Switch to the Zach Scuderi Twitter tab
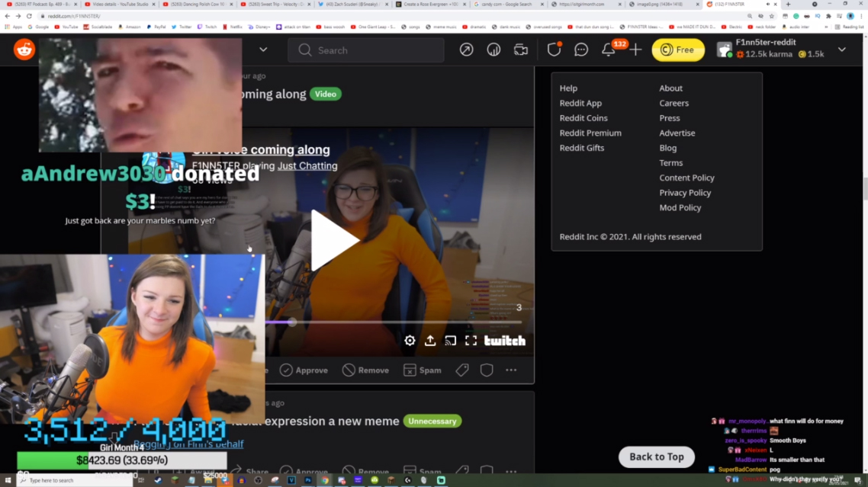868x487 pixels. [352, 5]
